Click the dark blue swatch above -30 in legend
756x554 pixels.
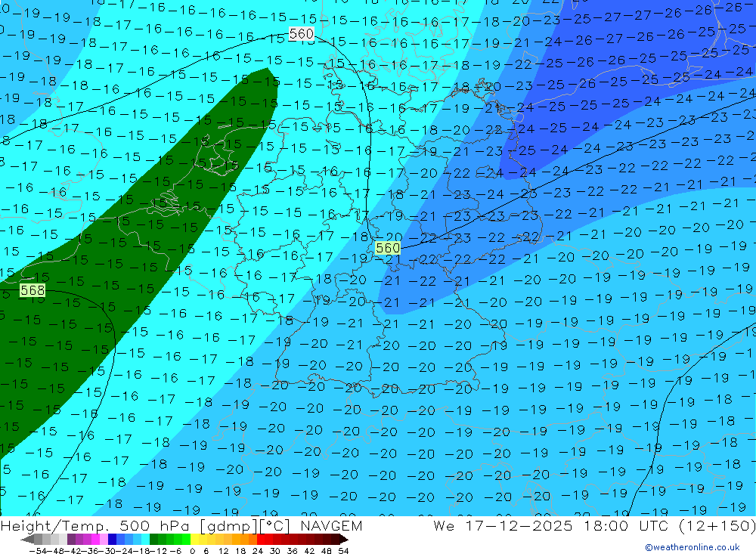click(113, 539)
